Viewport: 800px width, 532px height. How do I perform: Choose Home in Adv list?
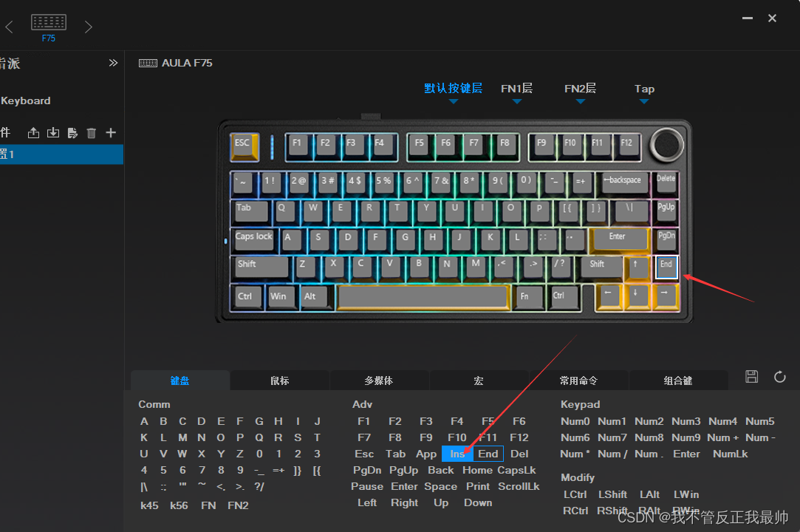(x=477, y=470)
